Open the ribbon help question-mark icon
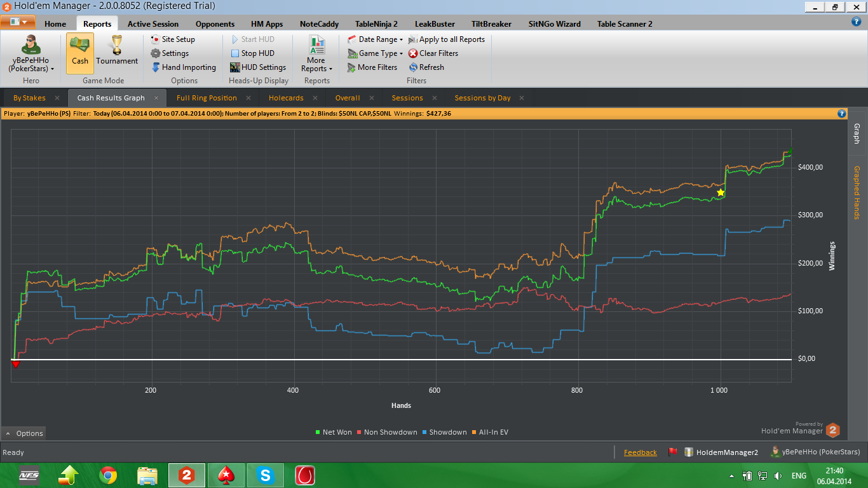This screenshot has width=868, height=488. [856, 22]
